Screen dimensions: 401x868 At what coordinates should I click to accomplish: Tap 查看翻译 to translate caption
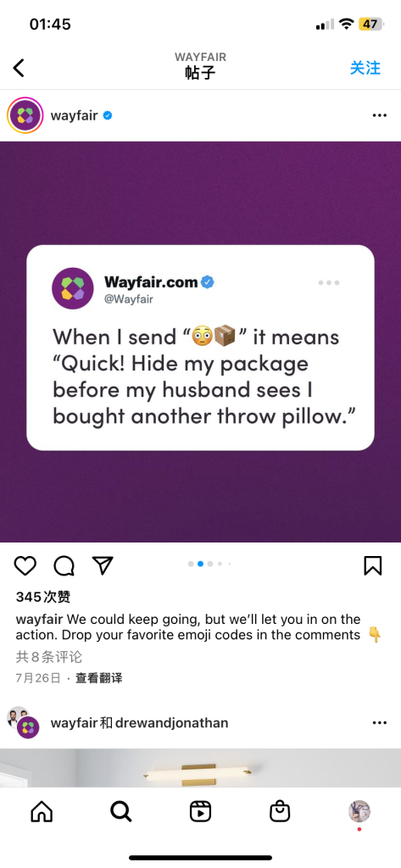point(99,678)
